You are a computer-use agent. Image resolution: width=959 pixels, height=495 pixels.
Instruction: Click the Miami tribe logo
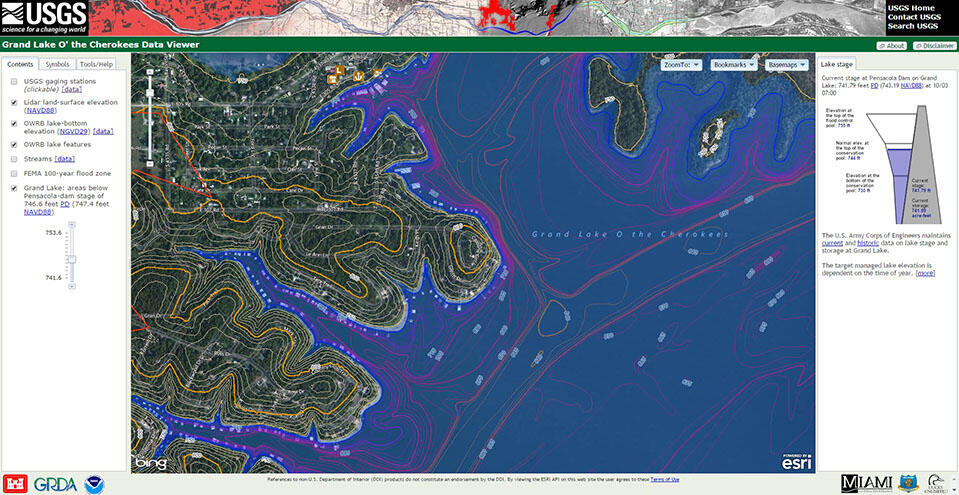[x=866, y=483]
